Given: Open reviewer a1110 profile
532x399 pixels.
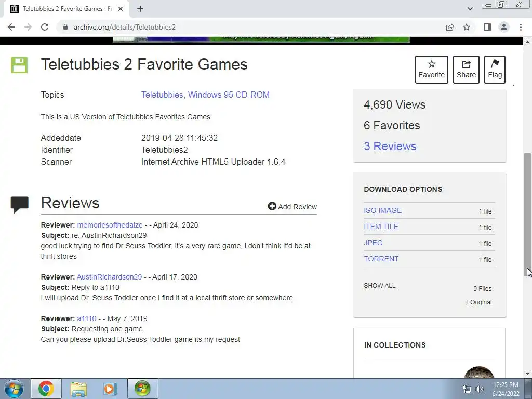Looking at the screenshot, I should click(x=87, y=318).
